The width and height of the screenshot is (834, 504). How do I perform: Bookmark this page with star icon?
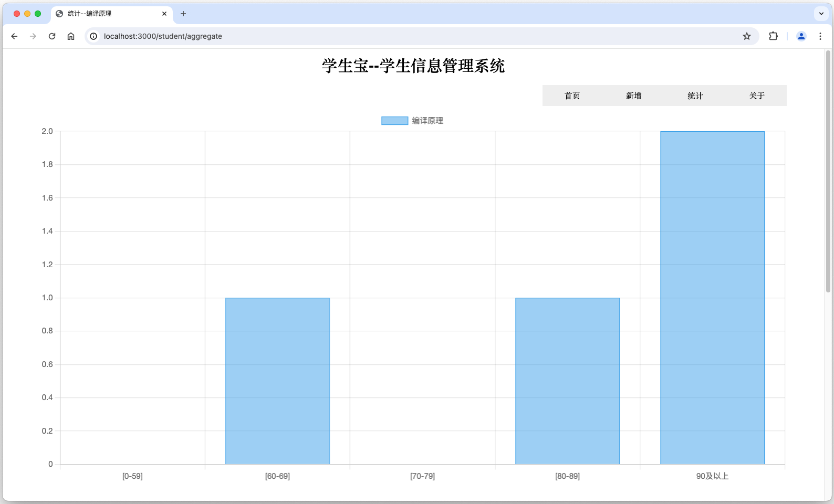click(746, 36)
